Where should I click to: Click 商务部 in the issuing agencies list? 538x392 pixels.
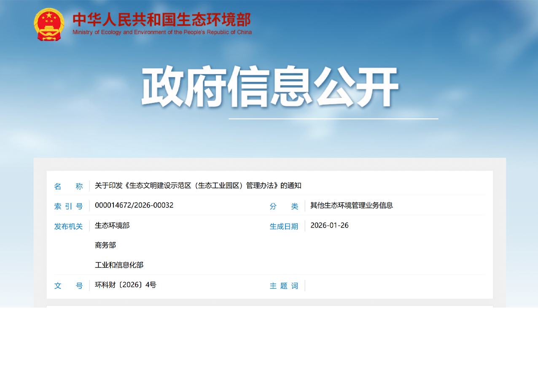(105, 245)
